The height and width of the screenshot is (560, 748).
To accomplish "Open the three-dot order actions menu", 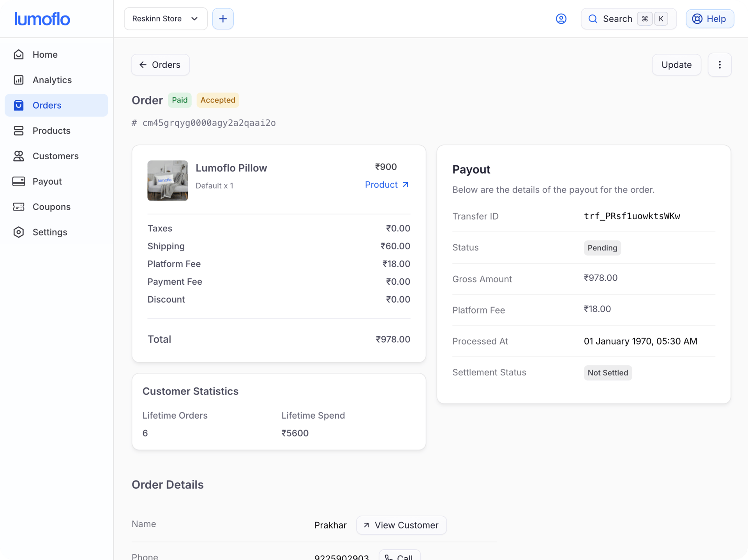I will tap(720, 65).
